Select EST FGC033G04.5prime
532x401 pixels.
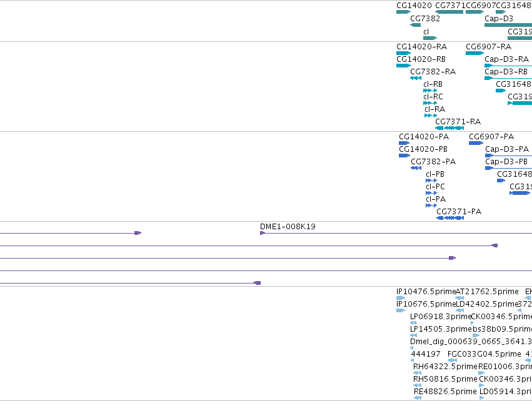pos(452,360)
